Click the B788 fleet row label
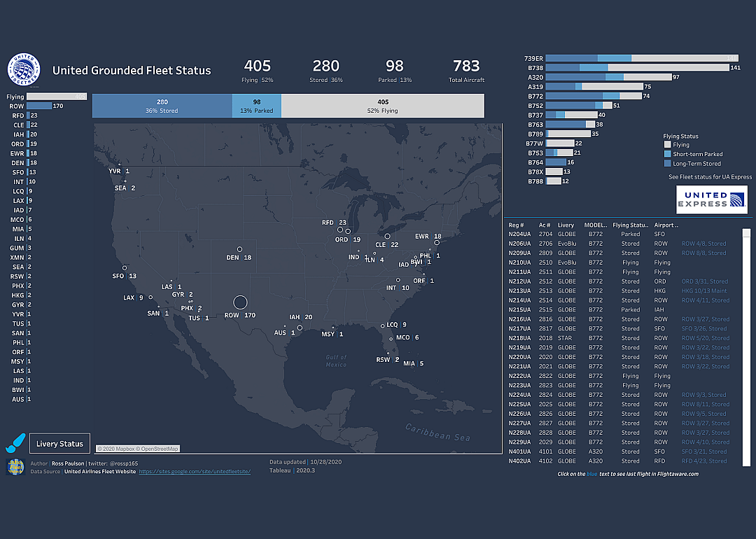The image size is (756, 539). [535, 181]
